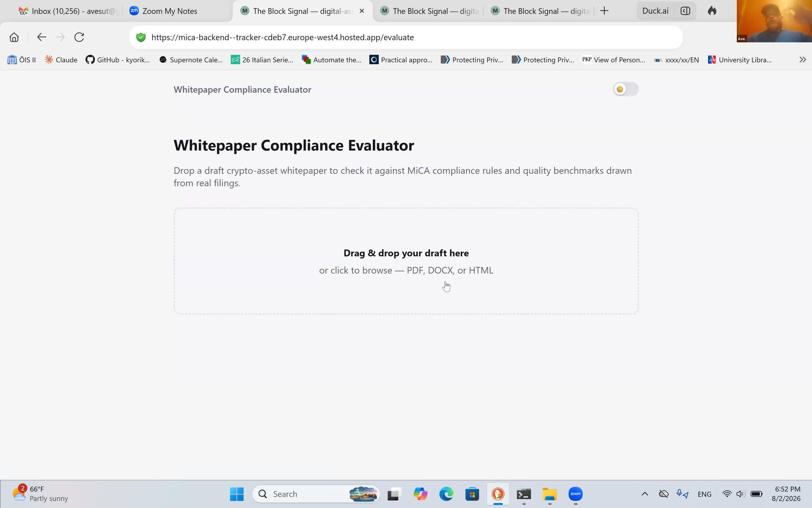812x508 pixels.
Task: Toggle the dark mode theme switch
Action: pos(626,89)
